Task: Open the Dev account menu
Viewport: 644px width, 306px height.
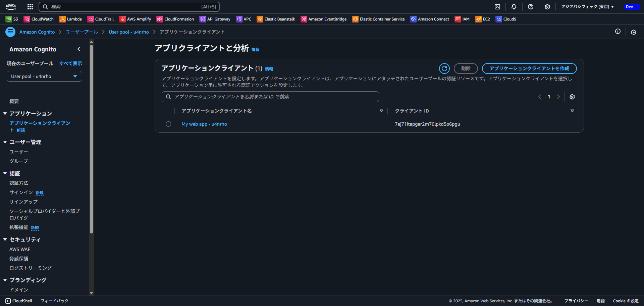Action: (632, 7)
